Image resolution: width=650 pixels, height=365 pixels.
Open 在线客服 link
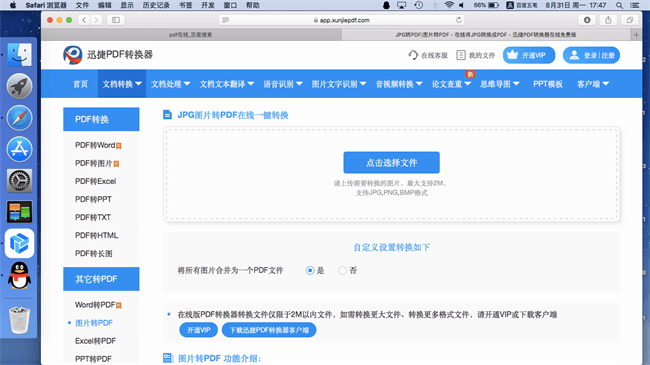pyautogui.click(x=428, y=55)
